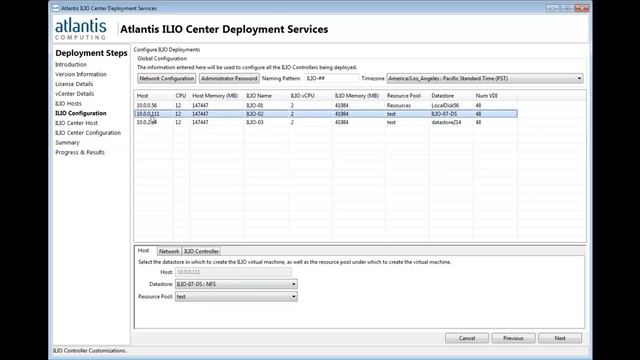Image resolution: width=640 pixels, height=360 pixels.
Task: Open the Resource Pool dropdown
Action: [x=236, y=297]
